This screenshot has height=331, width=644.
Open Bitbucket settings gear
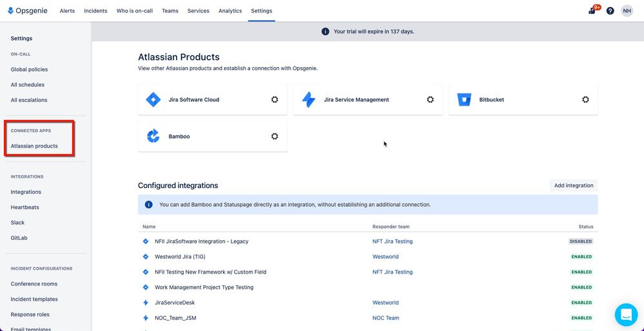[585, 99]
